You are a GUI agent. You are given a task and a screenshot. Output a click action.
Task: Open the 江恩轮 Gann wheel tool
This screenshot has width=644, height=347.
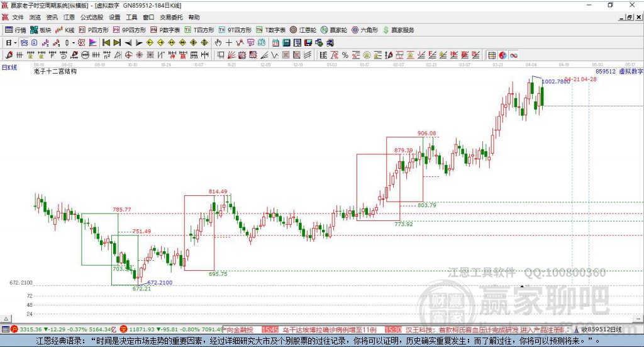303,30
